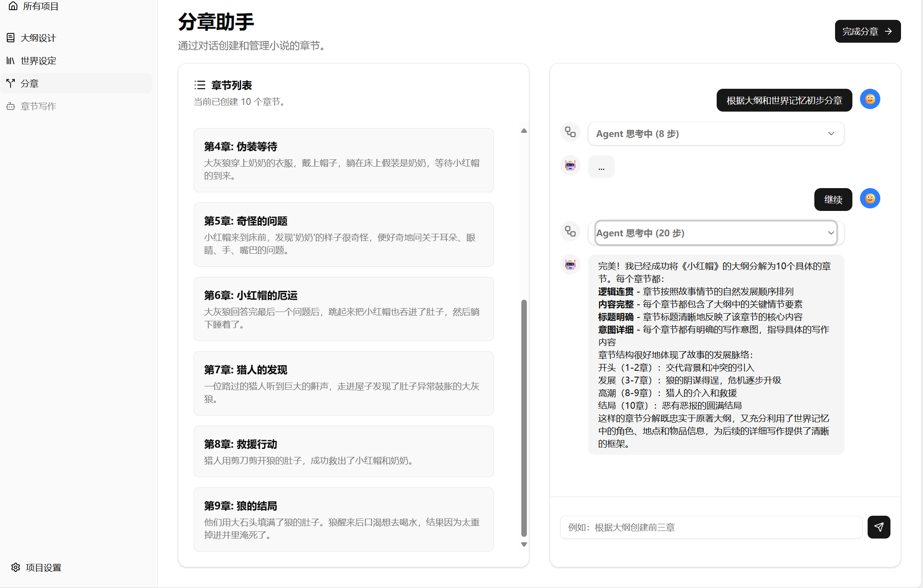
Task: Click the 章节列表 list icon
Action: click(200, 85)
